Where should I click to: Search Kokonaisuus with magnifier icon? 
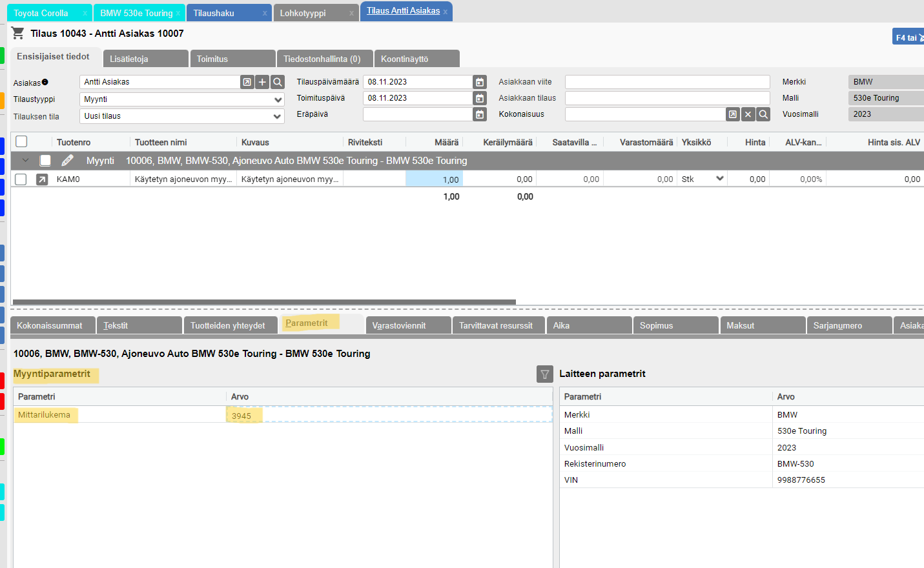(x=763, y=114)
